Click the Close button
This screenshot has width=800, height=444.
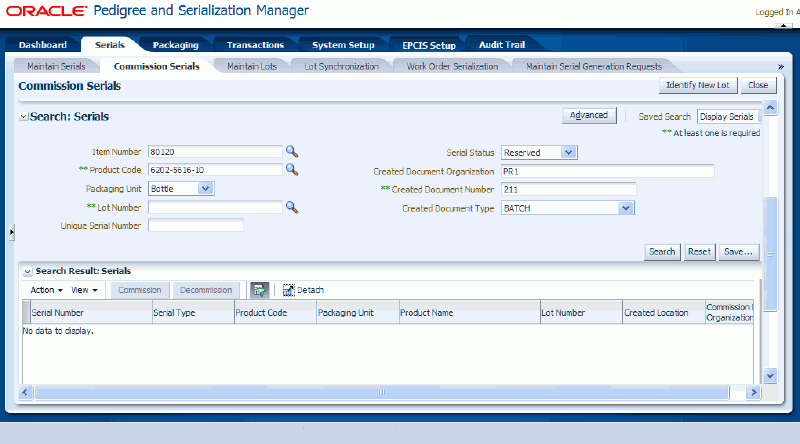click(x=758, y=85)
